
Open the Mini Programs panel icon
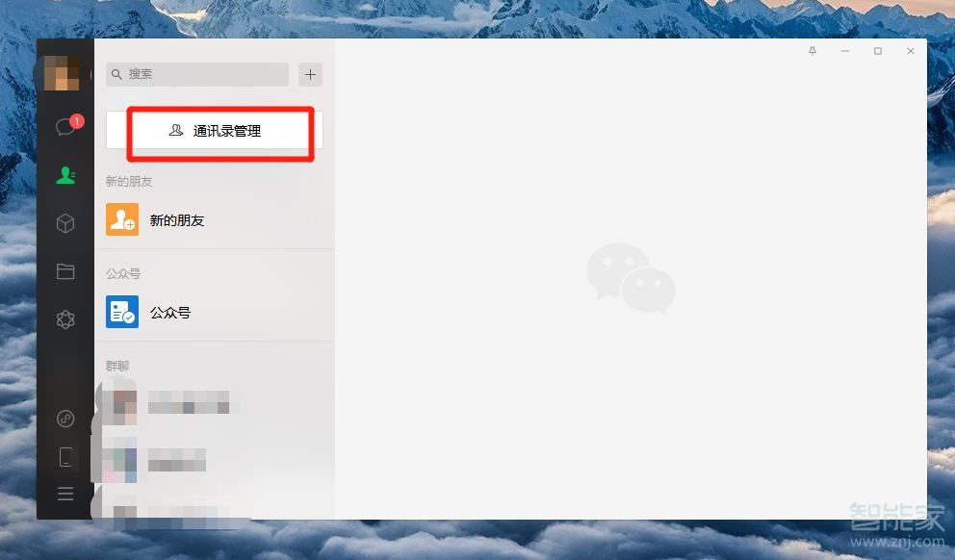coord(65,419)
